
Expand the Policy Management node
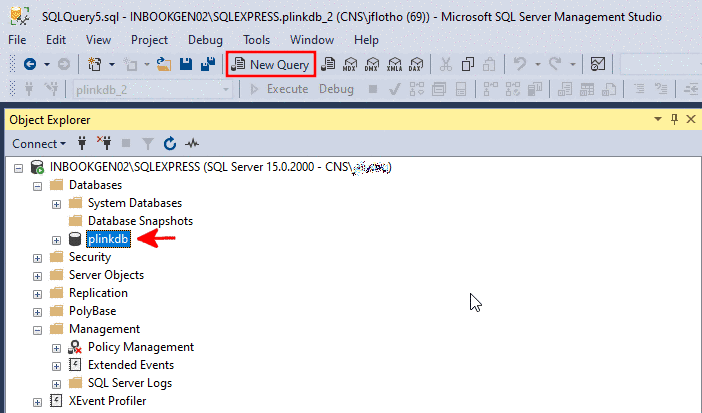[x=56, y=348]
